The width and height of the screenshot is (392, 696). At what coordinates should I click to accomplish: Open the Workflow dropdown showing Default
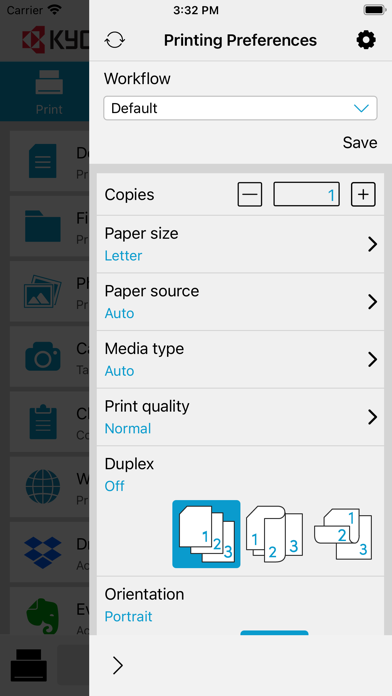pos(240,108)
